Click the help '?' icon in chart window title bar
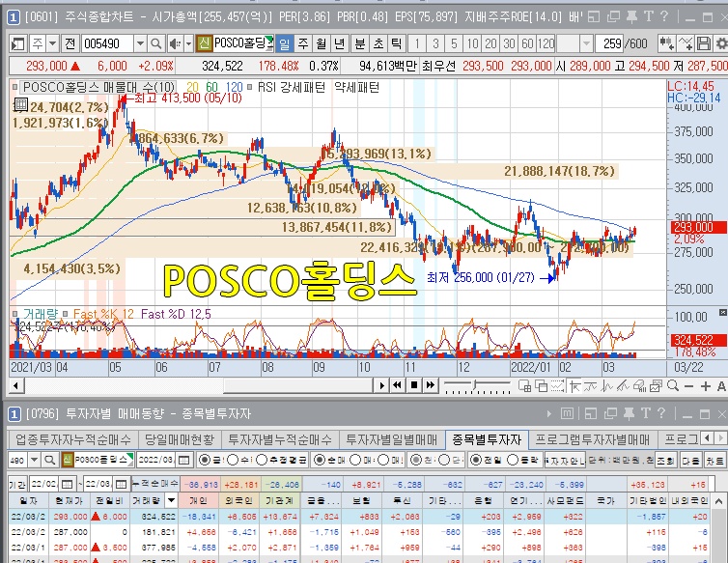 664,17
